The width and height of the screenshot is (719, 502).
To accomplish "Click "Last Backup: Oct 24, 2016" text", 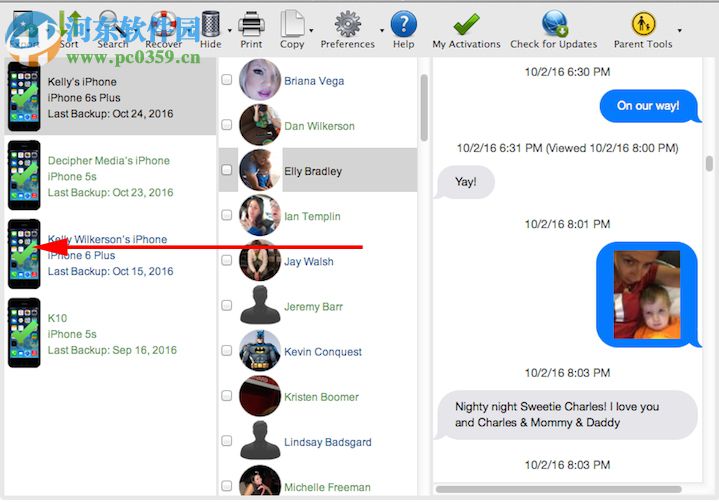I will click(x=111, y=114).
